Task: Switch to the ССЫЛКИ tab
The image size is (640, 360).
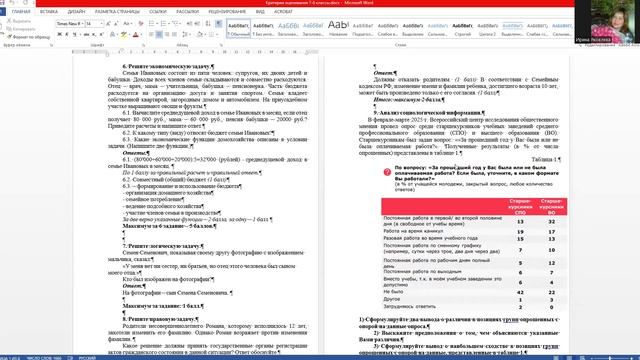Action: (x=158, y=11)
